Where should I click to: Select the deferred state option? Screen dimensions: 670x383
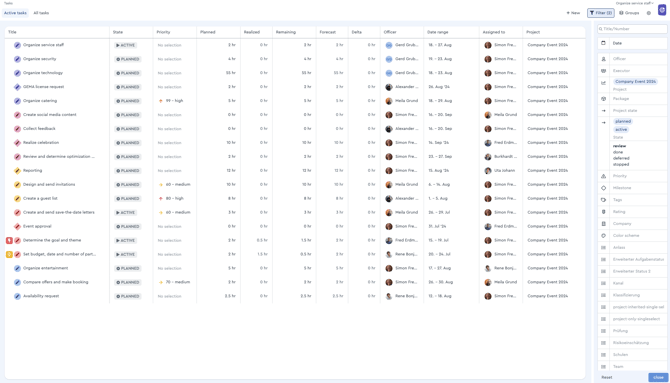point(621,158)
